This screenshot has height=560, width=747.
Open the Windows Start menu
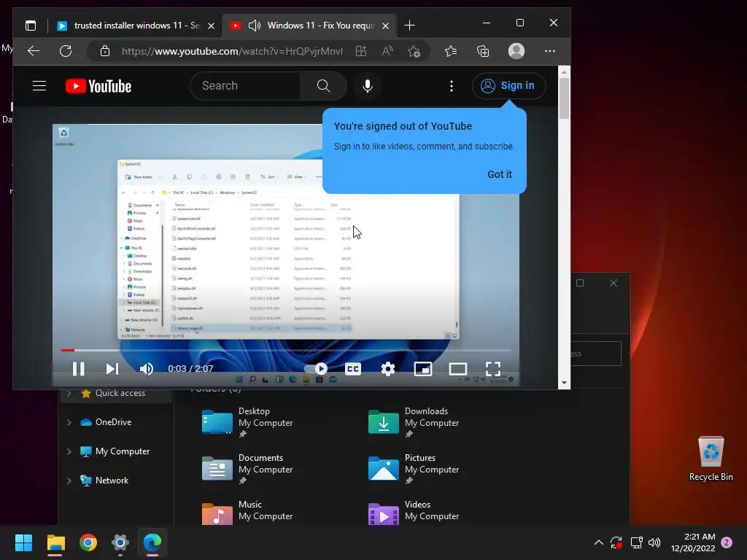point(23,542)
